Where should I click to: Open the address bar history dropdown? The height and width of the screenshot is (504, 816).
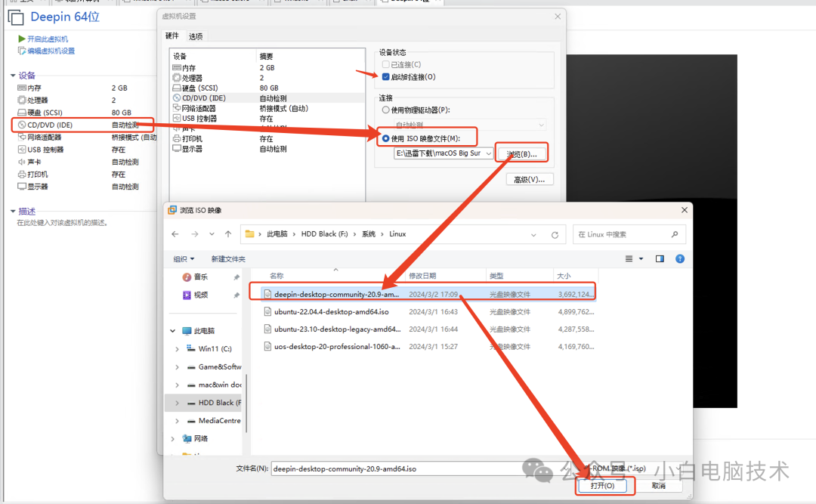(x=533, y=235)
